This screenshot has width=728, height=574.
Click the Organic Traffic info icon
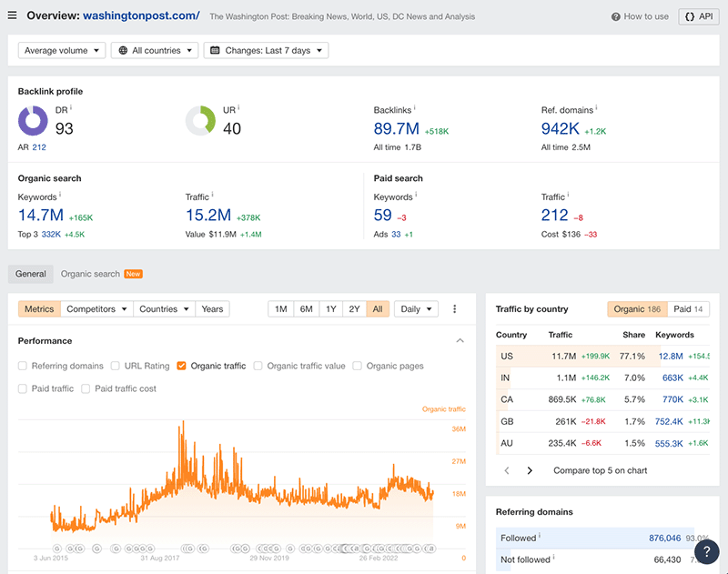(212, 194)
